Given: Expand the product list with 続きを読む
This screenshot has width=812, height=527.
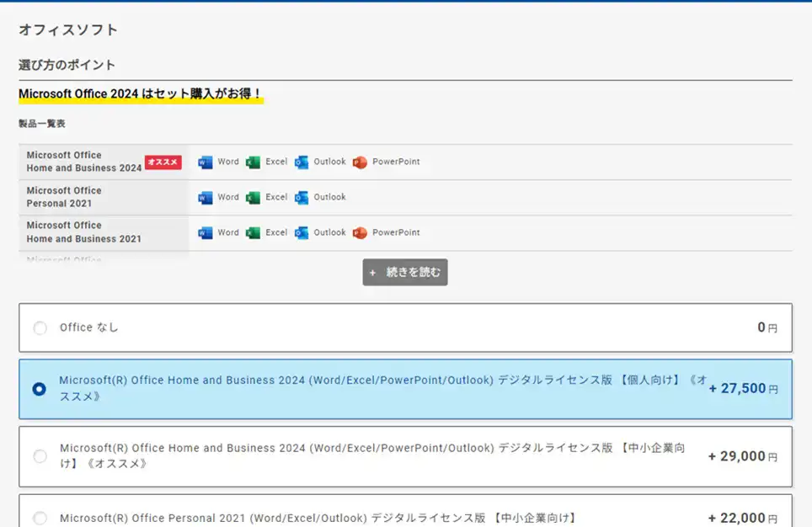Looking at the screenshot, I should (405, 272).
